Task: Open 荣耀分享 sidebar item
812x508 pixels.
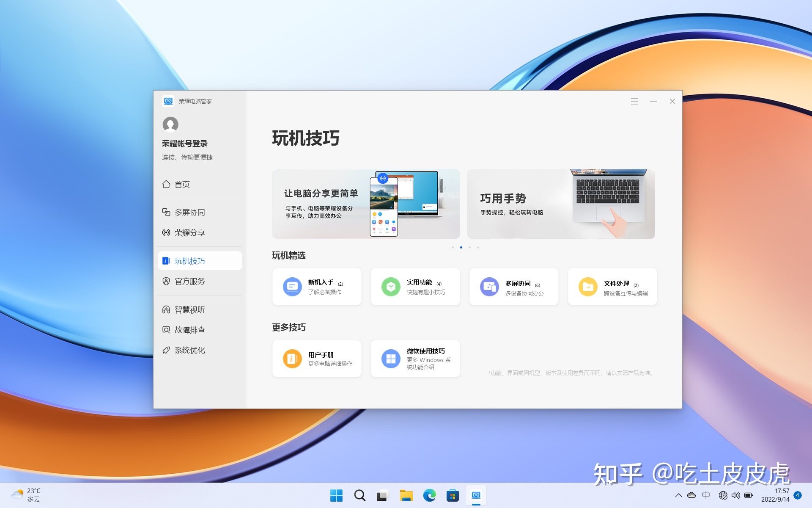Action: click(x=200, y=232)
